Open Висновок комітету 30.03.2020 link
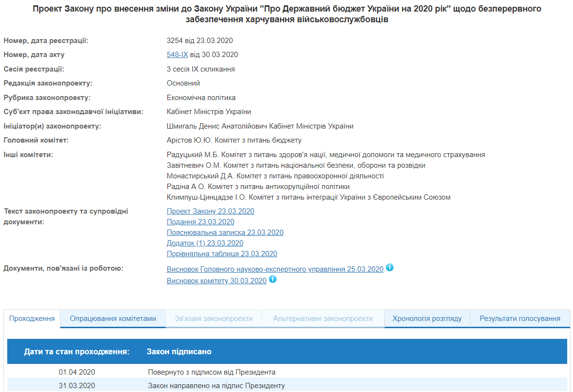 click(x=217, y=281)
